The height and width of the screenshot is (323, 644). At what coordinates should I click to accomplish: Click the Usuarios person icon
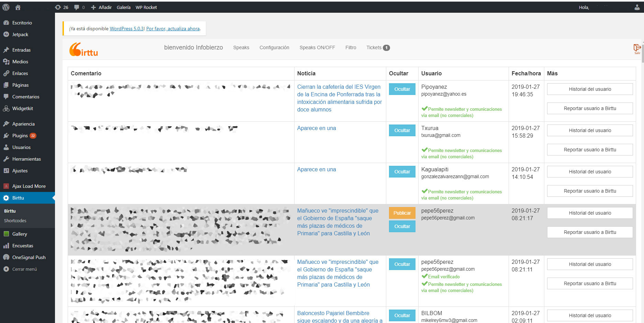coord(6,147)
